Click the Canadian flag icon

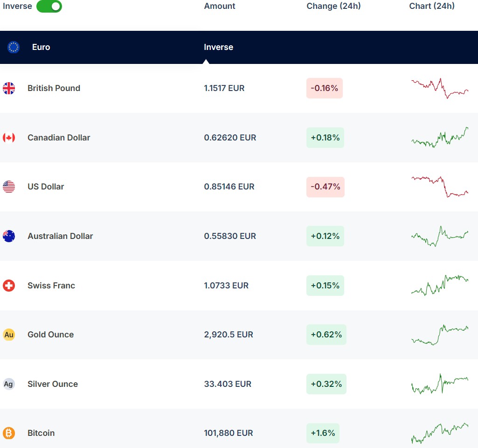click(x=9, y=138)
